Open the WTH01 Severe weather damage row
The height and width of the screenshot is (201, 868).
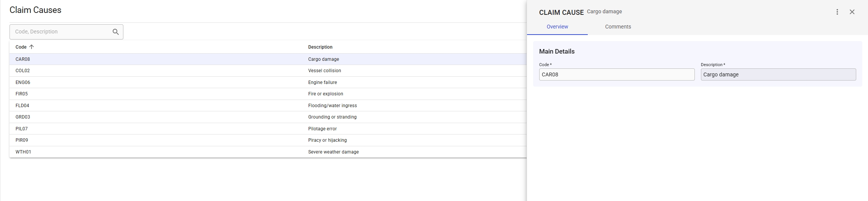pos(266,152)
